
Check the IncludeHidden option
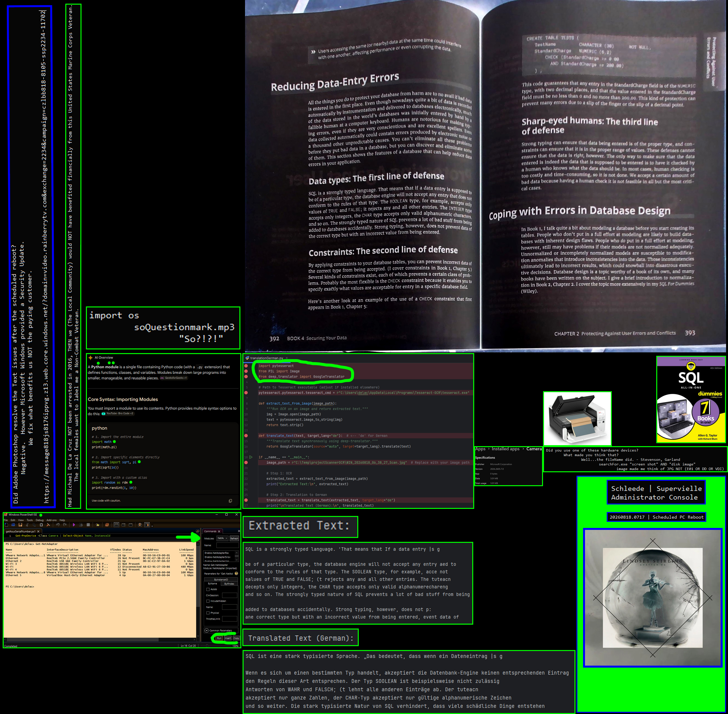208,601
